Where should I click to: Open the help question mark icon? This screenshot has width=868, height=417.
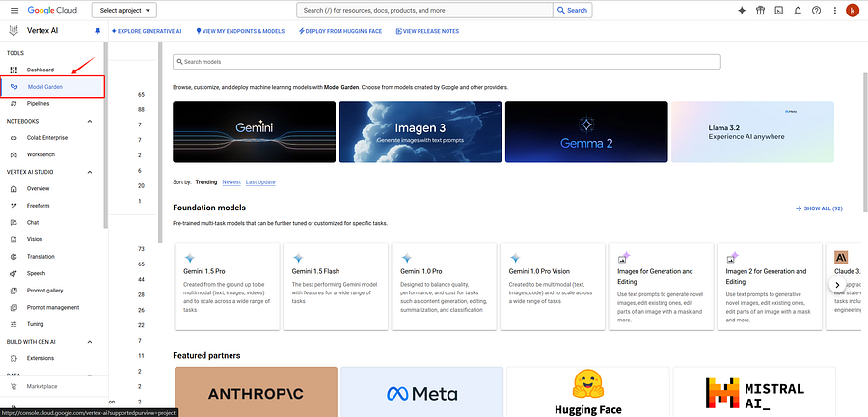(x=816, y=10)
